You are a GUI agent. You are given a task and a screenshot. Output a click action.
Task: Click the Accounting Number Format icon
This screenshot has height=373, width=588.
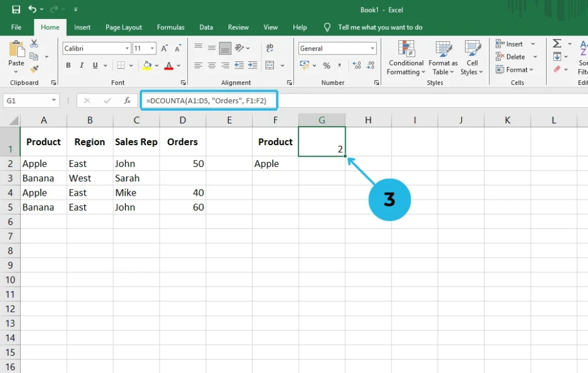pyautogui.click(x=304, y=65)
